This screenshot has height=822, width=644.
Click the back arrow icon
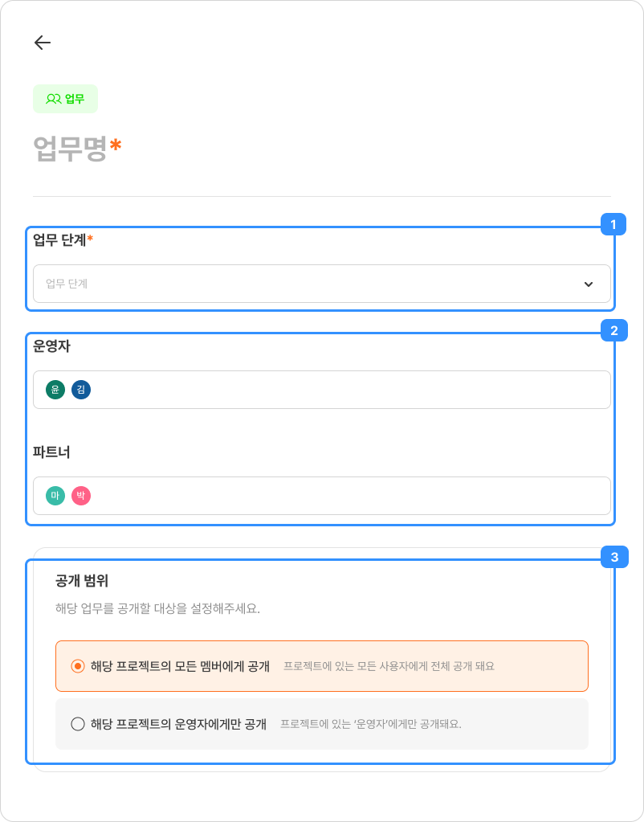pos(43,43)
